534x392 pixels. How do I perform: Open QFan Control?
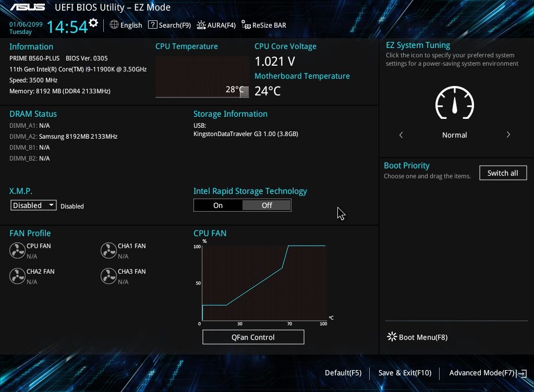pyautogui.click(x=253, y=337)
